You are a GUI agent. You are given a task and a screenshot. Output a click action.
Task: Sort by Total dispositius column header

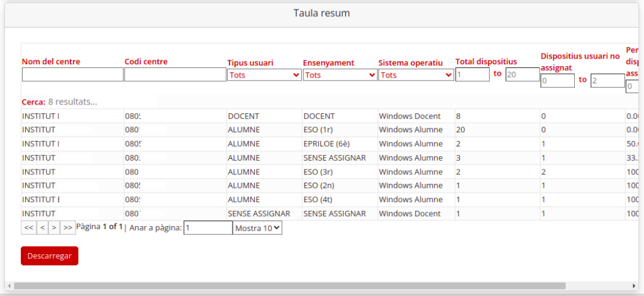[486, 61]
